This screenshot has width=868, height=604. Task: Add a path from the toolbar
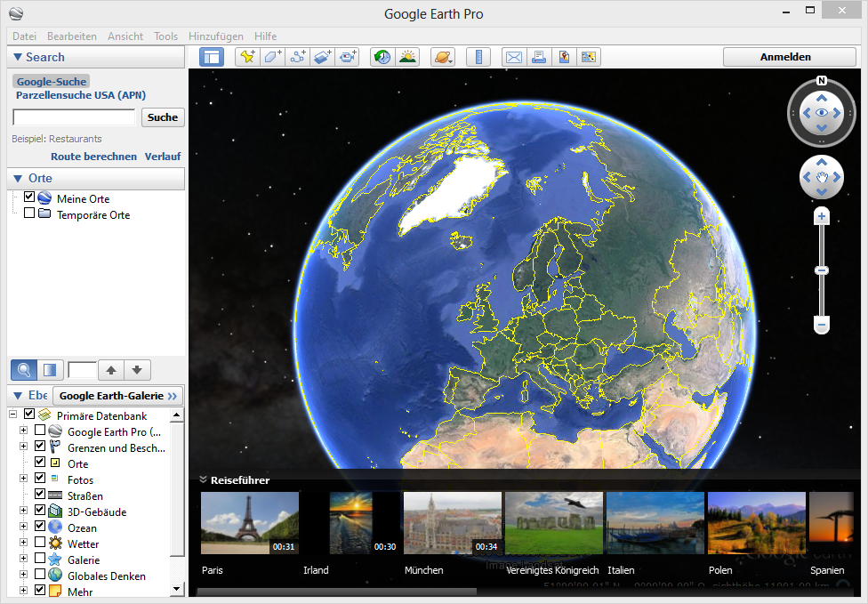click(298, 57)
